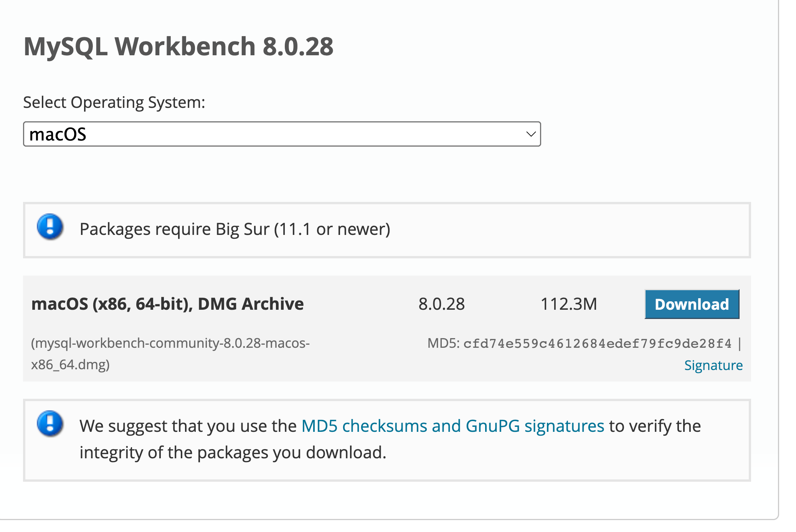
Task: Click the blue Download button
Action: pyautogui.click(x=692, y=304)
